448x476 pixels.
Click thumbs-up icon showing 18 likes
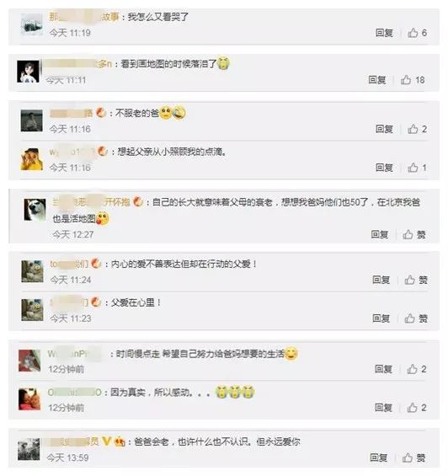click(x=406, y=80)
